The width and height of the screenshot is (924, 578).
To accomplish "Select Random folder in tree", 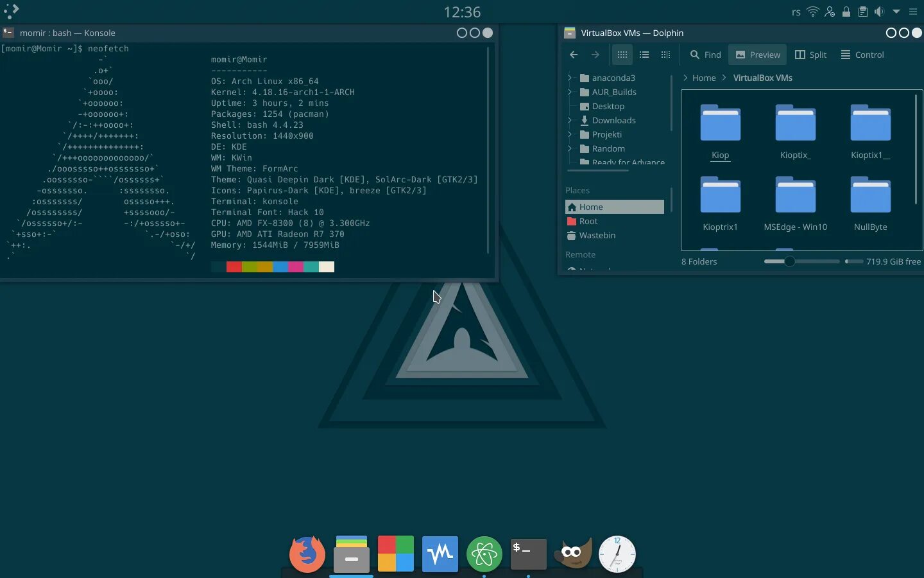I will [x=602, y=148].
